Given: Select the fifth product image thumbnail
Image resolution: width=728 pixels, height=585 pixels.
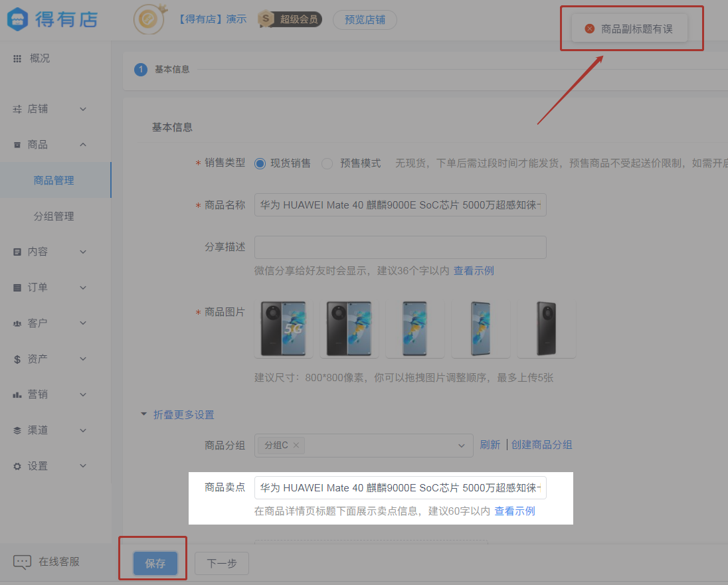Looking at the screenshot, I should pos(547,329).
